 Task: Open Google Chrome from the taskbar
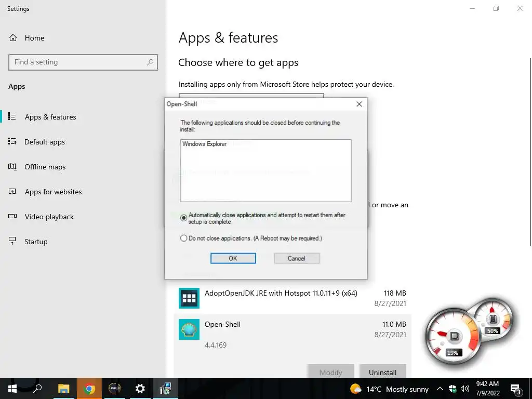pos(89,389)
